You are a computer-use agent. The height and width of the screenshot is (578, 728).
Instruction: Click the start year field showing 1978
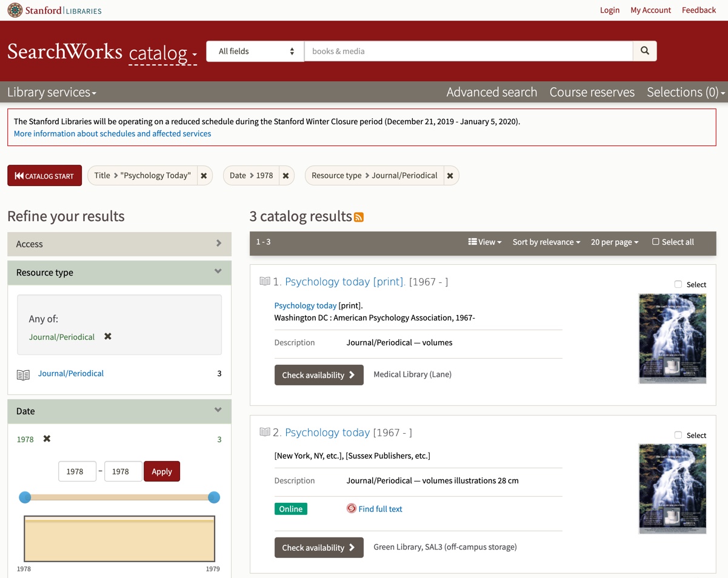point(77,471)
